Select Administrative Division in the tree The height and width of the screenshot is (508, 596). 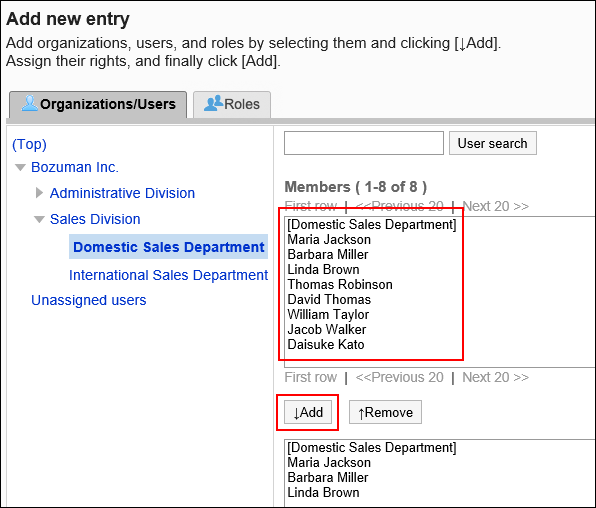[x=122, y=193]
